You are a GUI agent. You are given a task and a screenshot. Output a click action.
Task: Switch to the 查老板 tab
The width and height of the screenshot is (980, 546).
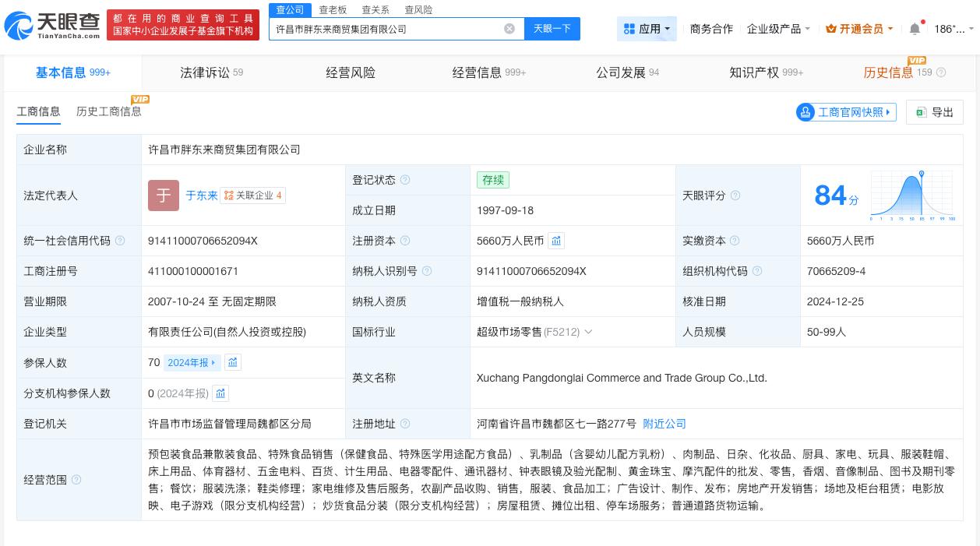pyautogui.click(x=333, y=9)
